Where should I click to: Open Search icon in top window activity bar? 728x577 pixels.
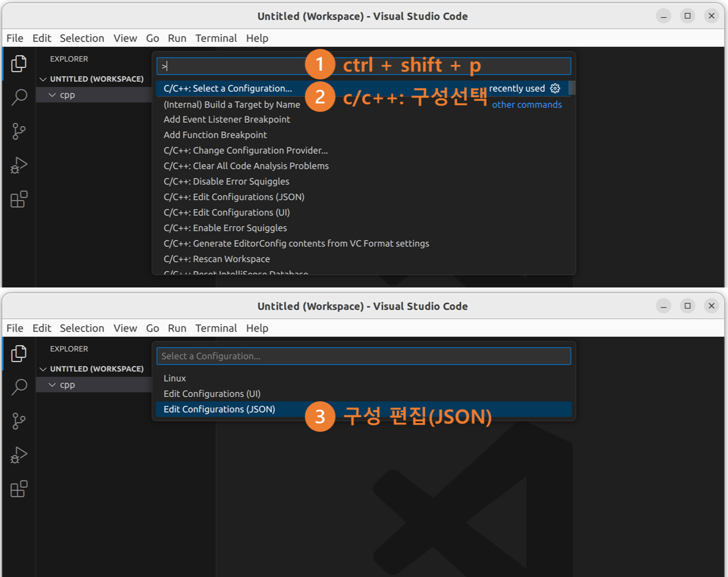point(19,97)
